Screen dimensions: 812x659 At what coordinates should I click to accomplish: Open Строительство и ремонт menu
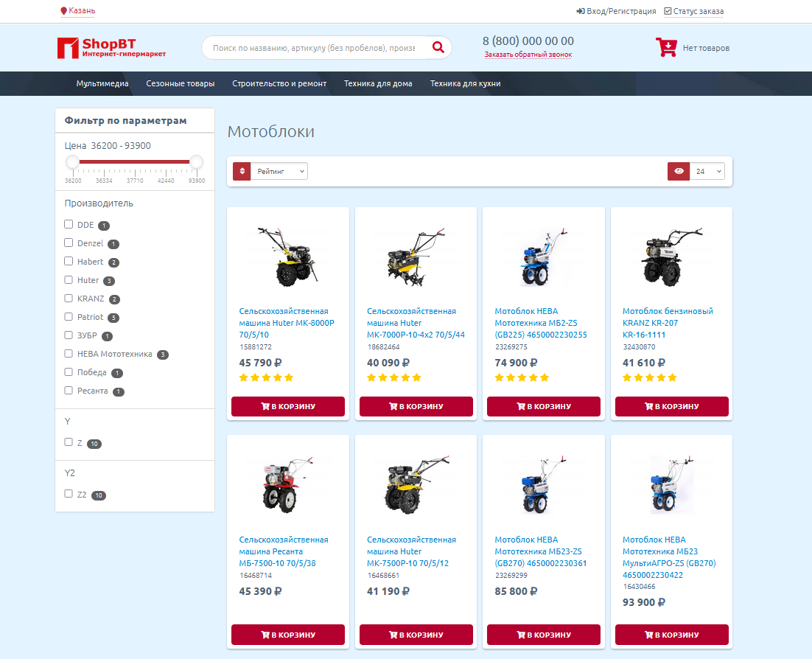click(x=280, y=83)
